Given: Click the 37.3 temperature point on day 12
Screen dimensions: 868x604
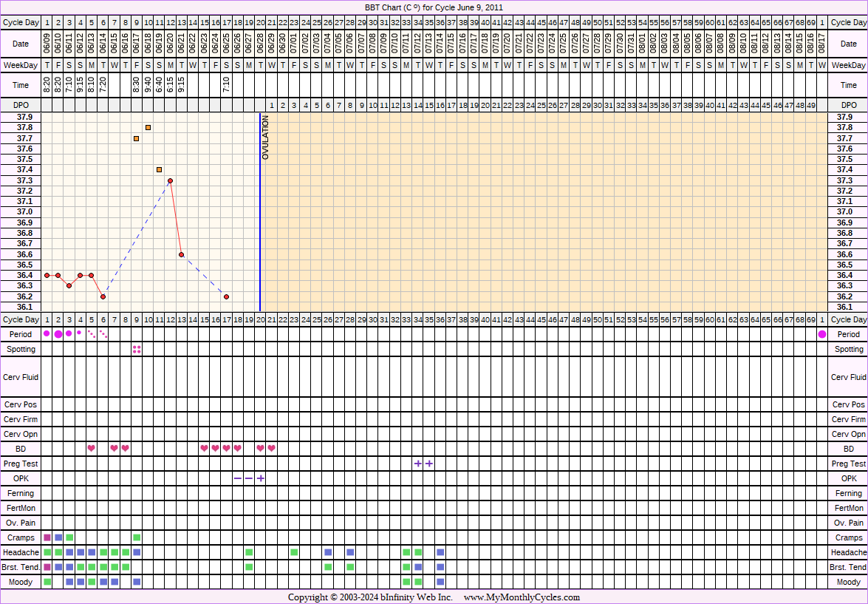Looking at the screenshot, I should point(171,180).
